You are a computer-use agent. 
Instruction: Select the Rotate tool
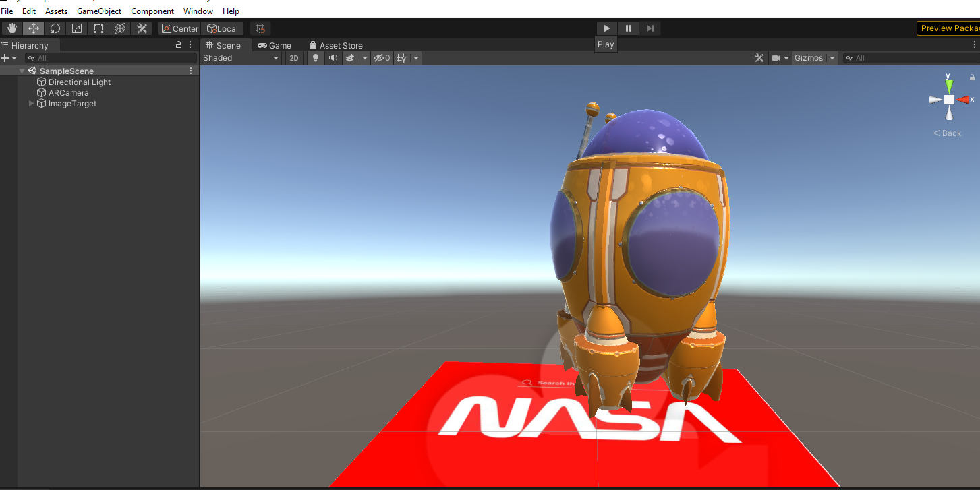tap(55, 28)
